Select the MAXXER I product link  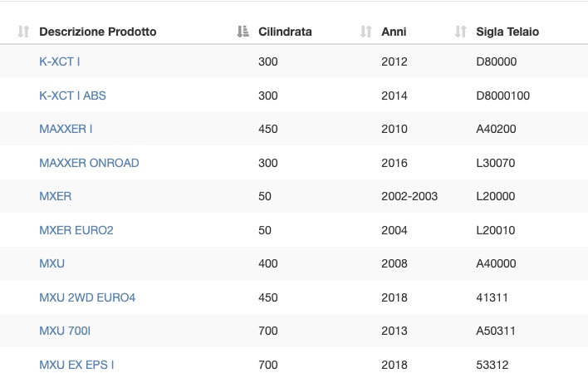coord(66,129)
